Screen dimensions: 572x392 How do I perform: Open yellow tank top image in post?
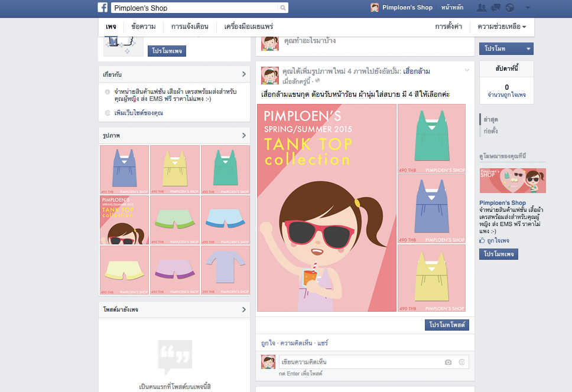click(431, 278)
